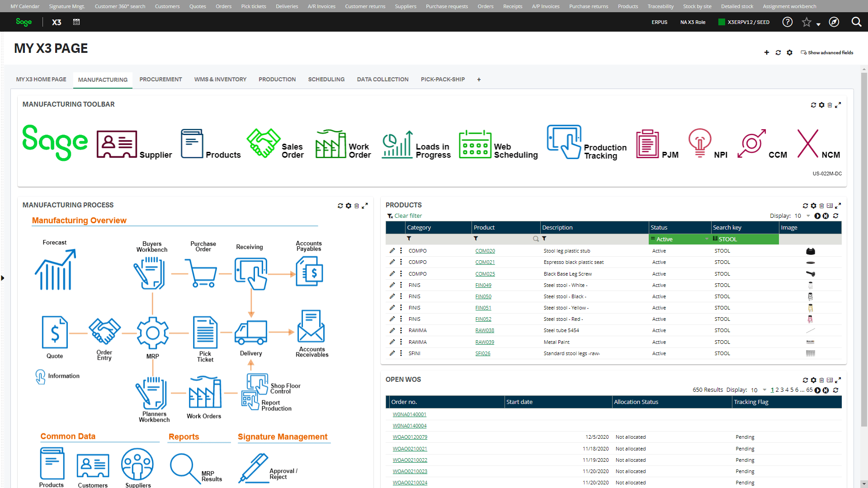Open the NPI icon
Image resolution: width=868 pixels, height=488 pixels.
pos(699,143)
